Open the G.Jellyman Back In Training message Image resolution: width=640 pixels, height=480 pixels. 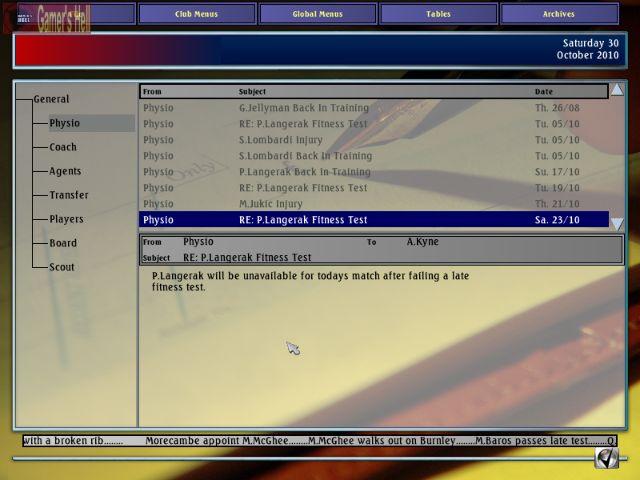pos(304,108)
